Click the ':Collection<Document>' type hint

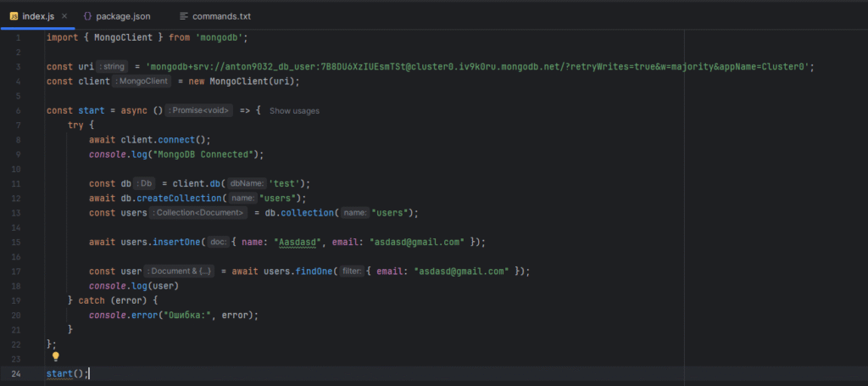[198, 213]
